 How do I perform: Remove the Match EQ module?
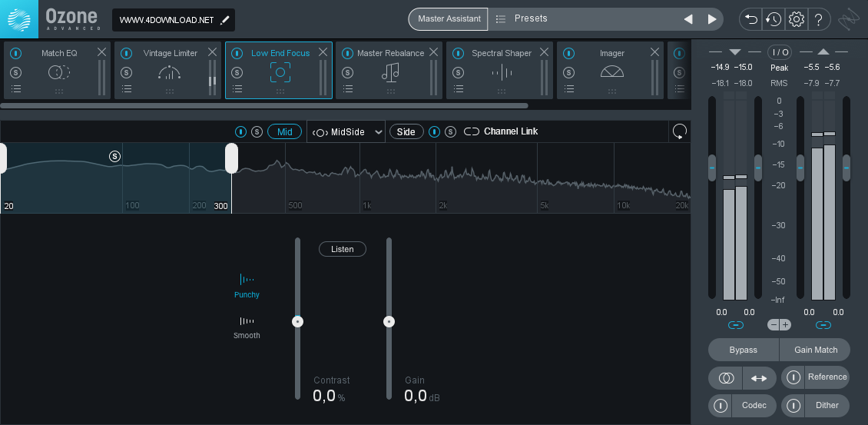[x=102, y=52]
